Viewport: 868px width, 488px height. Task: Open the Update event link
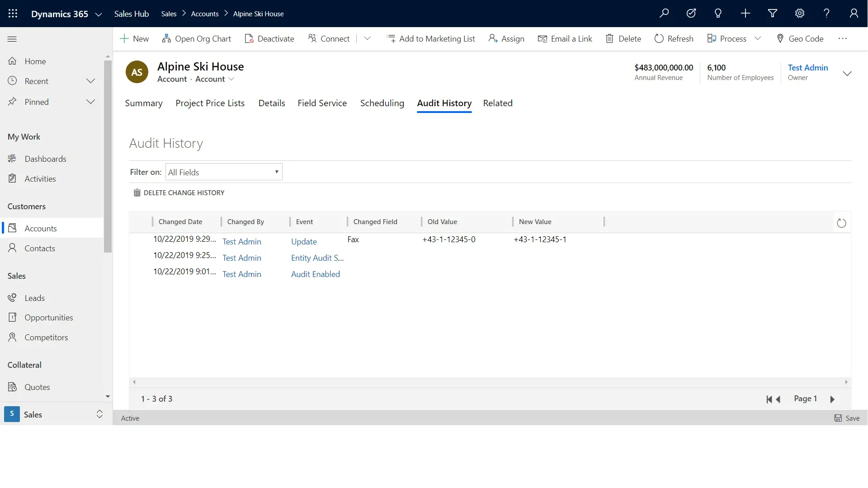[304, 242]
